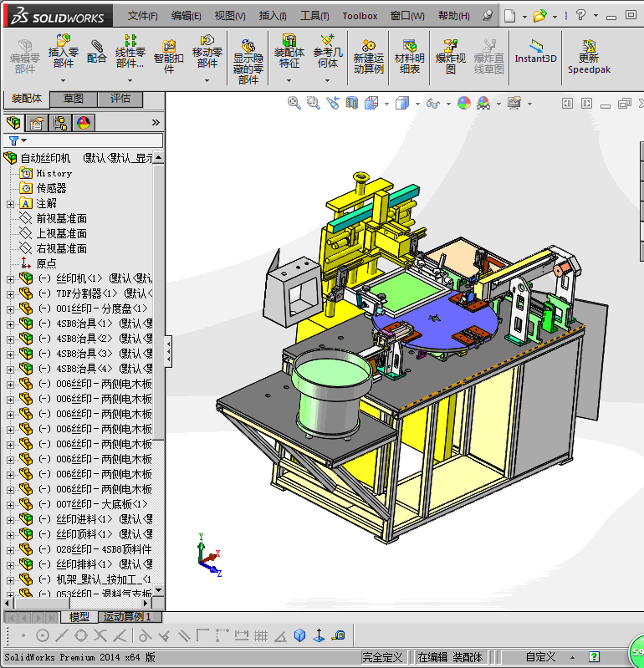This screenshot has height=668, width=644.
Task: Click the Insert Components tool
Action: (63, 51)
